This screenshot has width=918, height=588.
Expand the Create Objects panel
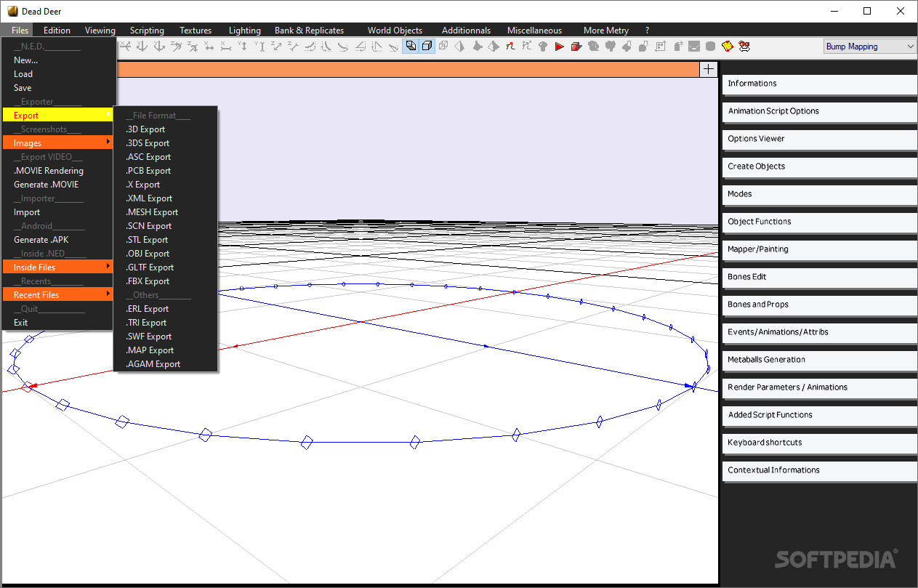pyautogui.click(x=820, y=166)
